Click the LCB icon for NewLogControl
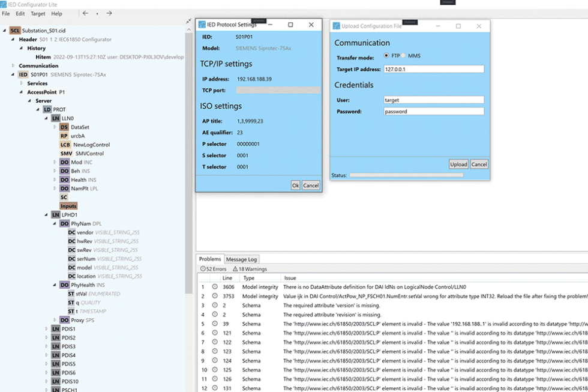This screenshot has height=392, width=588. tap(65, 145)
